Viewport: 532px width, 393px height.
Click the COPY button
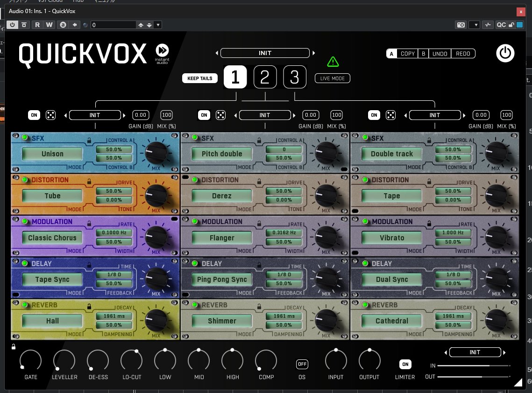407,54
